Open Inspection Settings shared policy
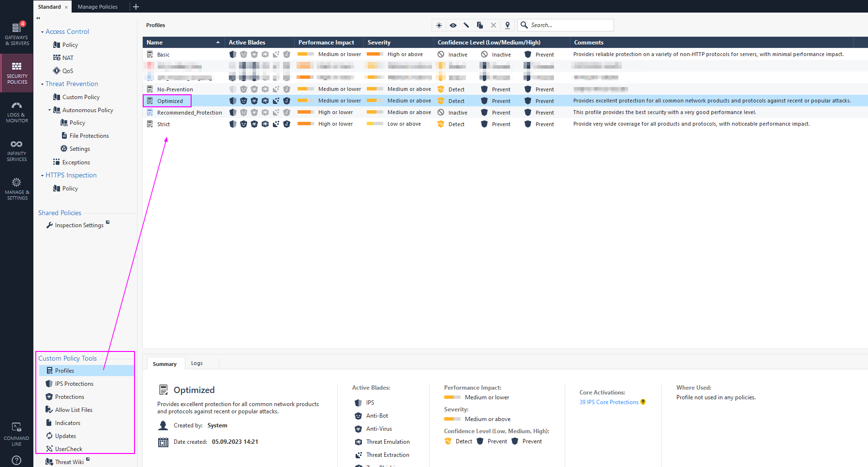The width and height of the screenshot is (868, 467). [79, 225]
